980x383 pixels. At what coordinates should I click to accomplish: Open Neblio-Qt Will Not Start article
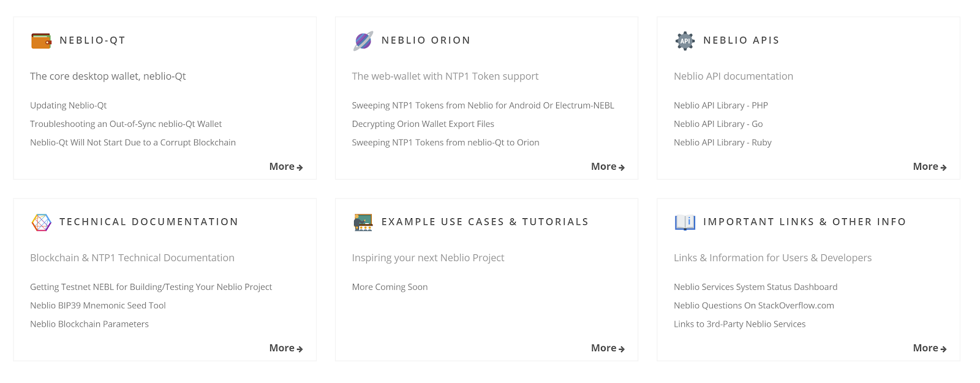[x=133, y=142]
